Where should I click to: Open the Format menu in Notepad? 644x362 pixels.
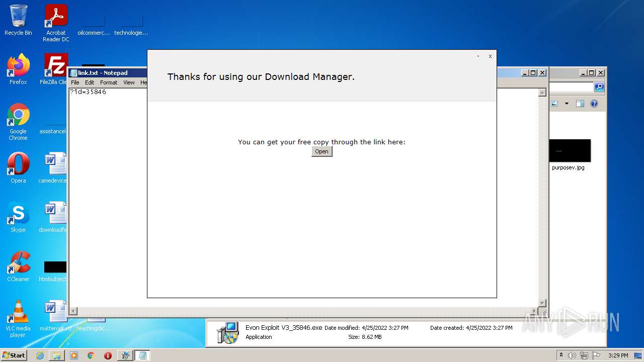click(109, 82)
